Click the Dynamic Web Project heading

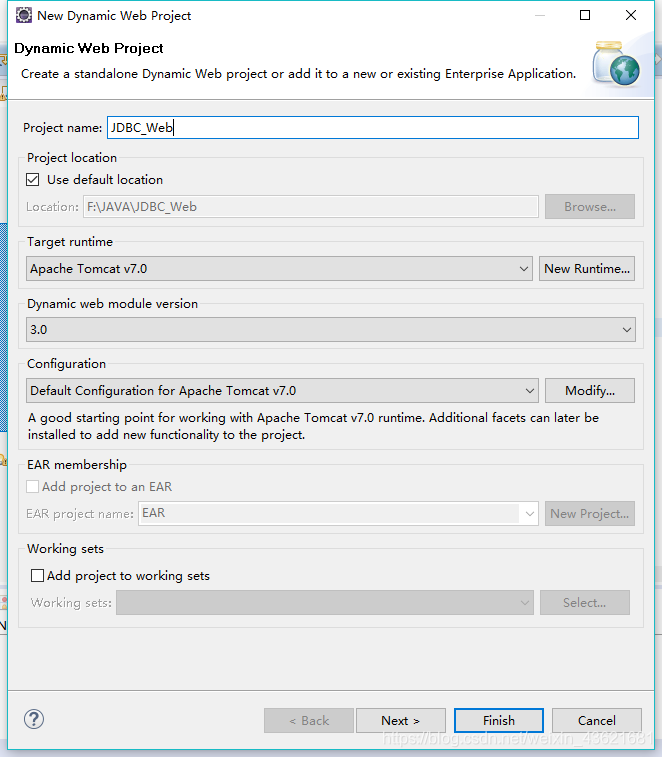(89, 48)
